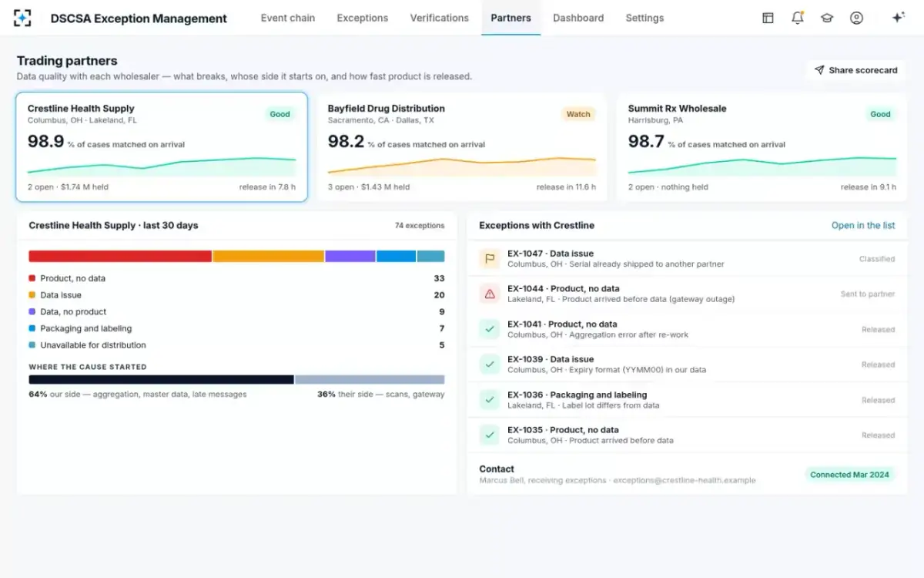The height and width of the screenshot is (578, 924).
Task: Open exception EX-1036 · Packaging and labeling
Action: pos(688,400)
